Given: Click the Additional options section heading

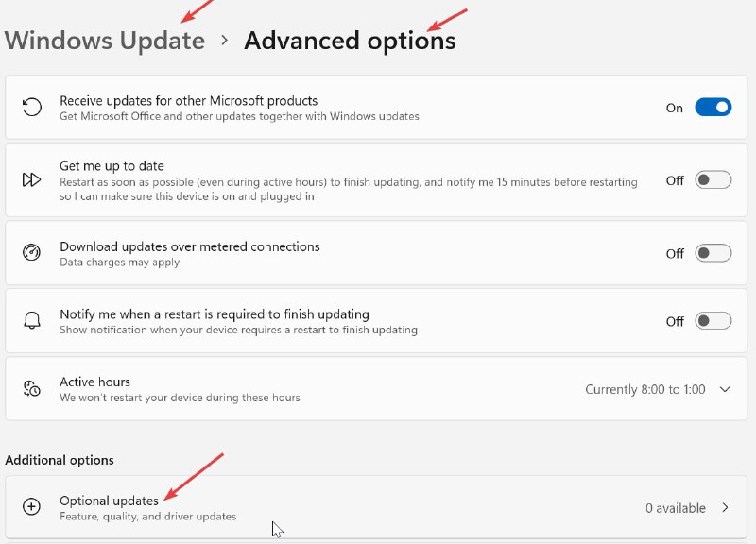Looking at the screenshot, I should click(x=60, y=460).
